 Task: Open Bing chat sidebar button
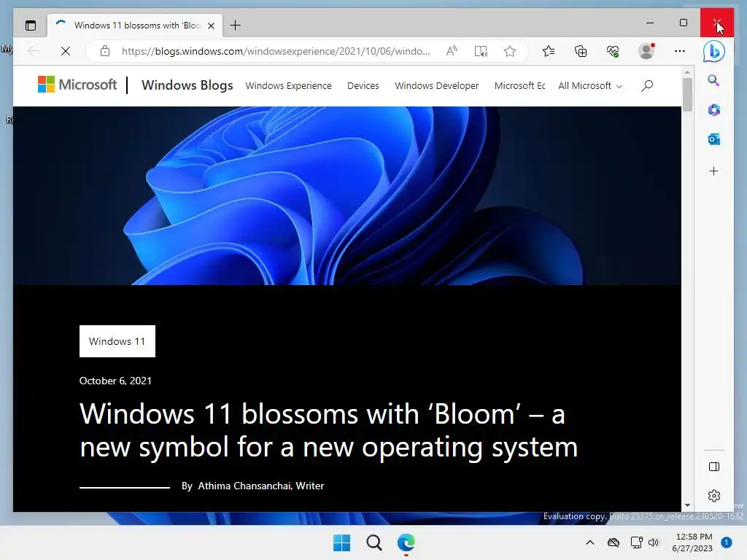[x=713, y=52]
